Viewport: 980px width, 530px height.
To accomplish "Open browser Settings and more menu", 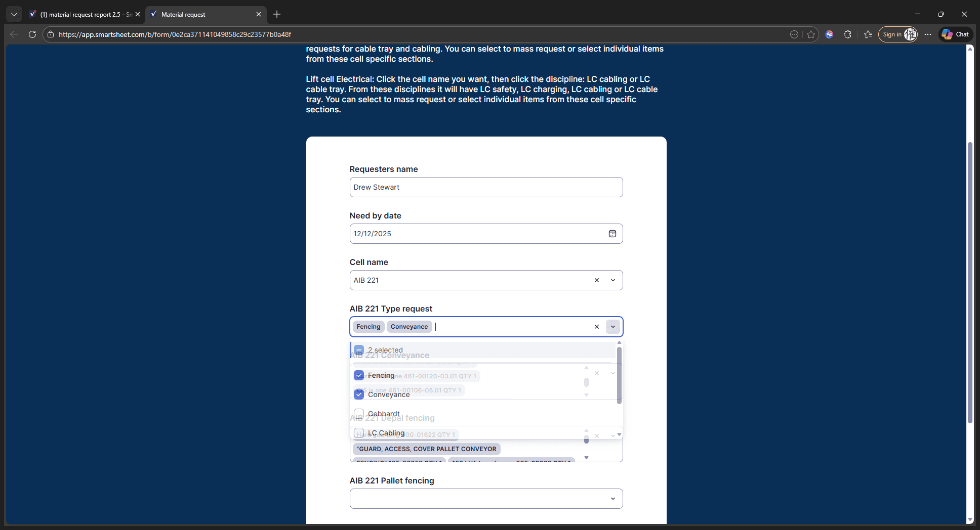I will [x=927, y=34].
